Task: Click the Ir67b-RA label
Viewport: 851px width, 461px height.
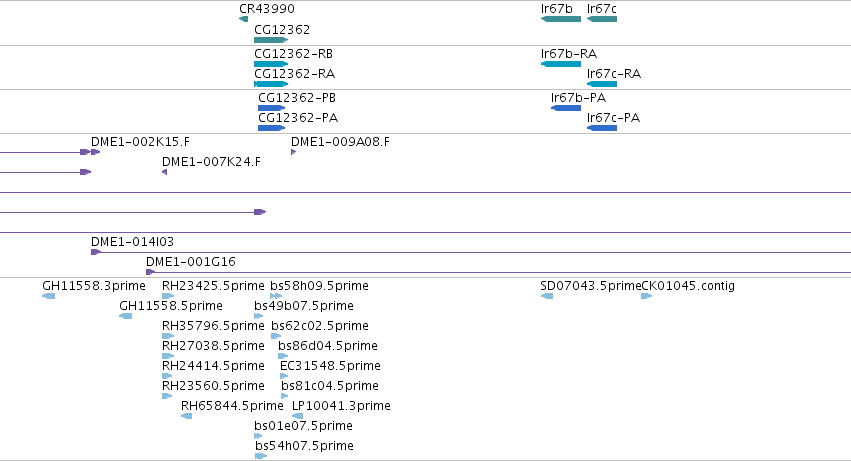Action: [569, 54]
